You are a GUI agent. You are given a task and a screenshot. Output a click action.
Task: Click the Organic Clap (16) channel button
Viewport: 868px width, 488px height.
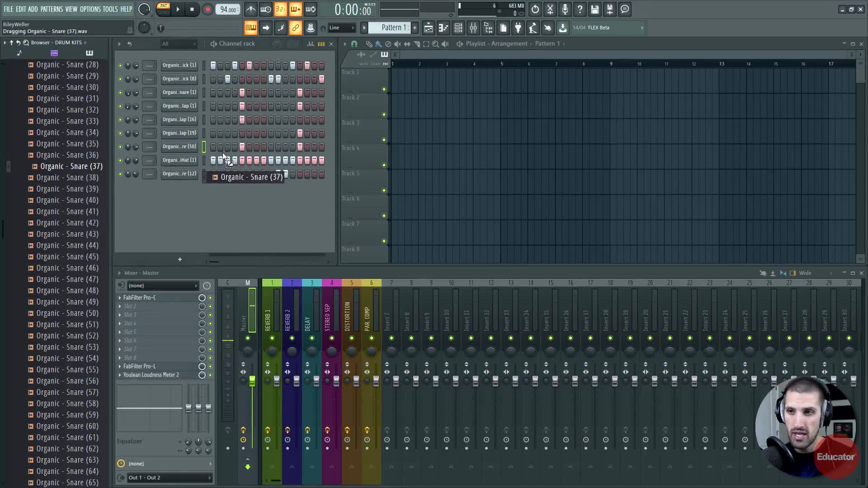[179, 120]
